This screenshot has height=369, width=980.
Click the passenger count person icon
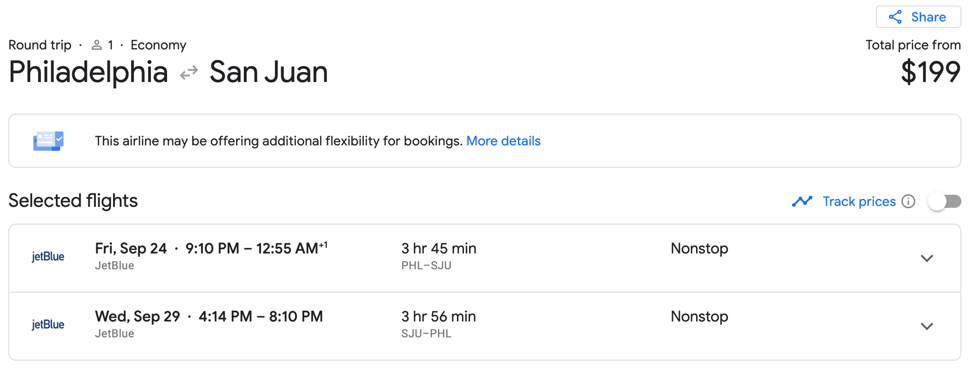coord(97,45)
